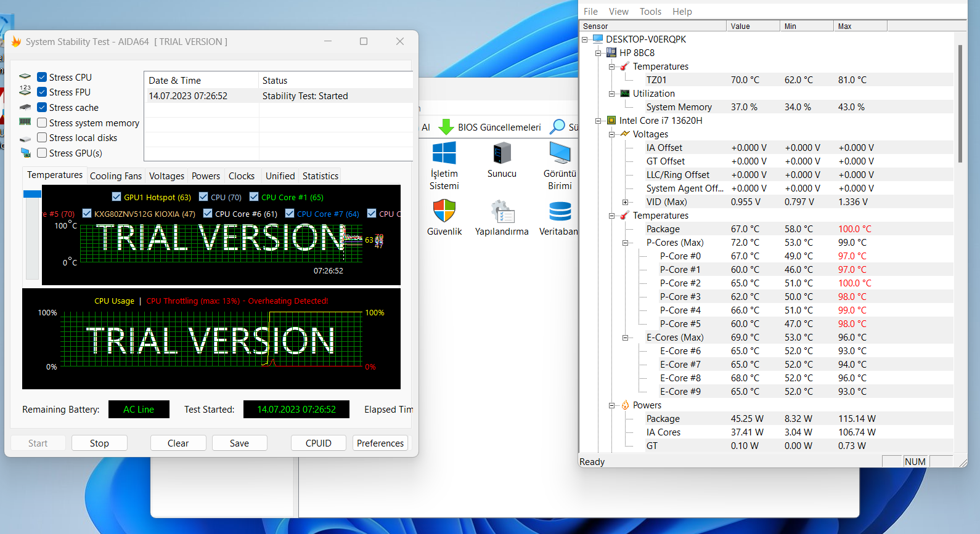
Task: Open the File menu in sensor window
Action: click(590, 11)
